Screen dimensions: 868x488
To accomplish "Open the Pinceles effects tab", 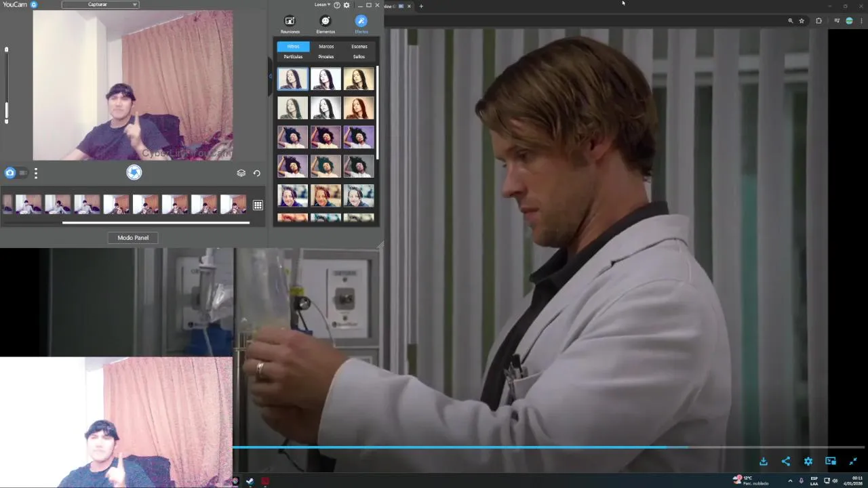I will 326,57.
